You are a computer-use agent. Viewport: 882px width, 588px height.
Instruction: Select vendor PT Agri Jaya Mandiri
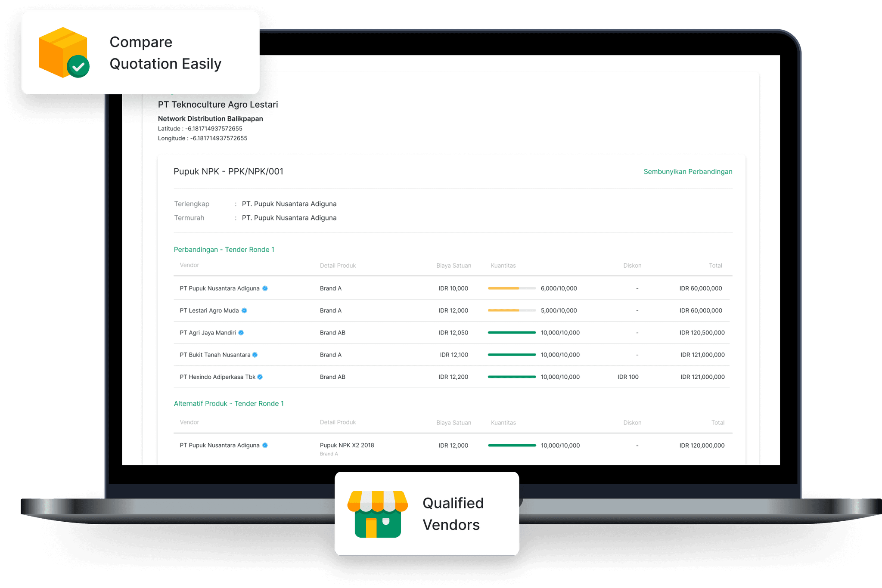coord(208,333)
